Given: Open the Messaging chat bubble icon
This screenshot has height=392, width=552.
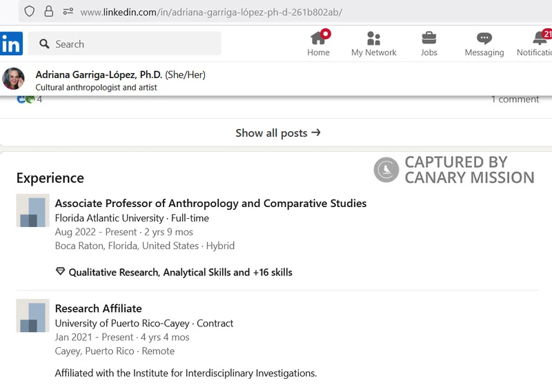Looking at the screenshot, I should click(484, 39).
